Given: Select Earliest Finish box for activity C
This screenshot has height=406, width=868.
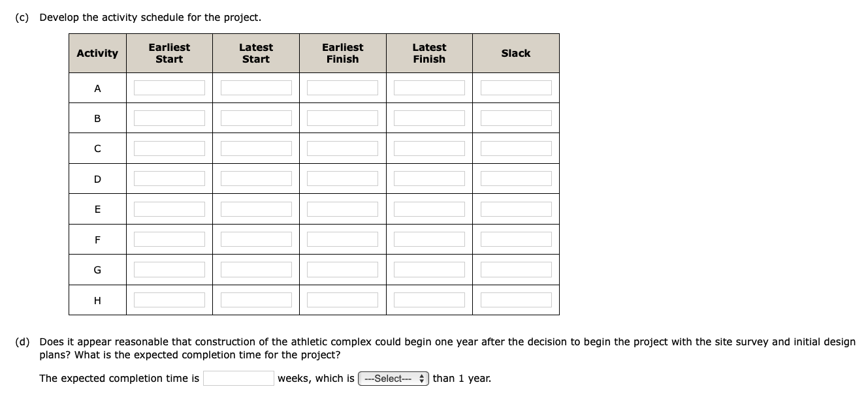Looking at the screenshot, I should point(342,148).
